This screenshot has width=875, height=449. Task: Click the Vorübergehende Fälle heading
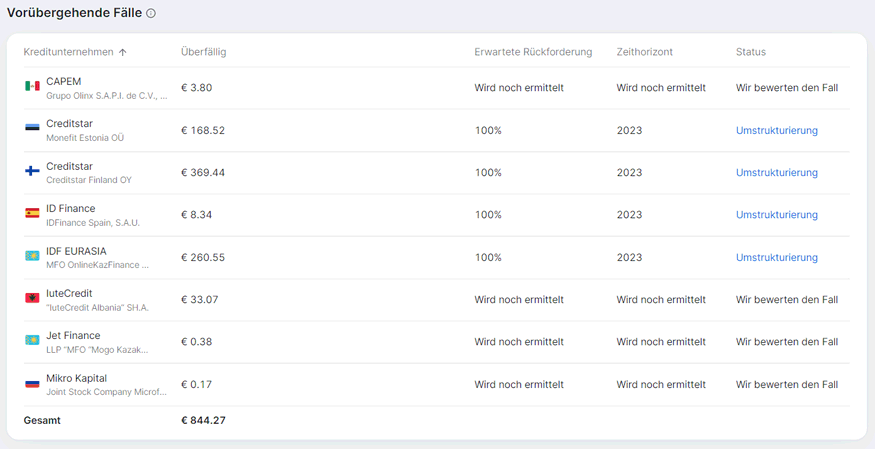click(x=74, y=13)
